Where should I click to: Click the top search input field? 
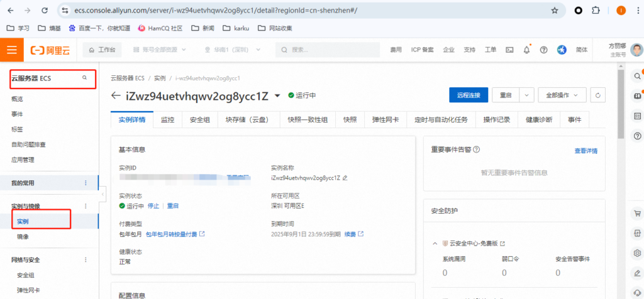coord(333,50)
